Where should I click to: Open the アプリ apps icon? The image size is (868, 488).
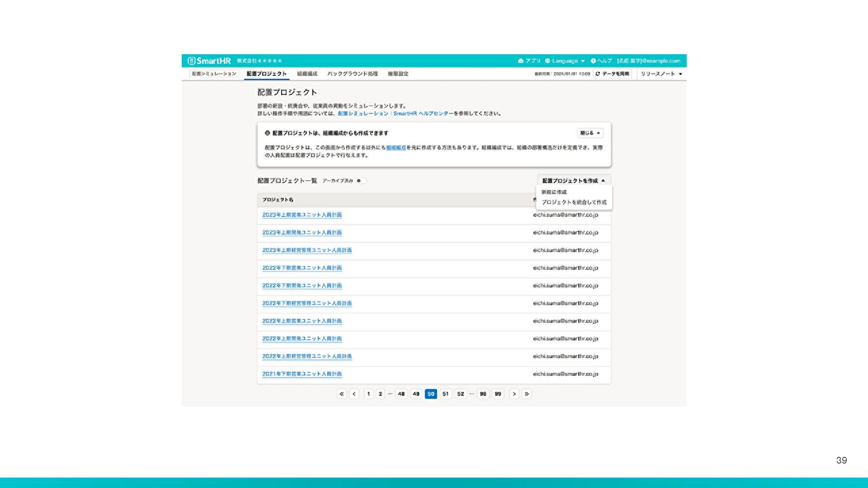click(521, 61)
